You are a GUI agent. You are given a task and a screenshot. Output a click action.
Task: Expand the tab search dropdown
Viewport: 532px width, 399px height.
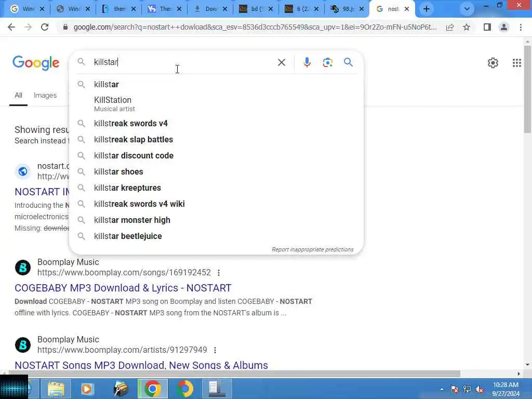(x=467, y=9)
